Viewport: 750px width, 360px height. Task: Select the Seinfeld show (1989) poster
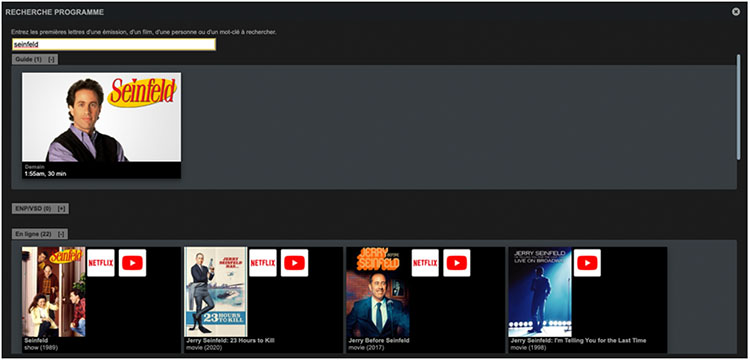pyautogui.click(x=54, y=292)
